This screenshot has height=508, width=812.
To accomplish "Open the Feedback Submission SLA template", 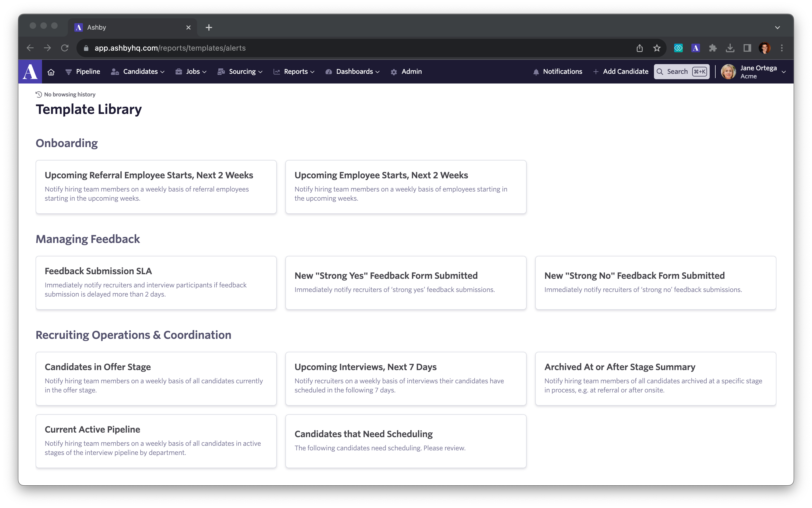I will pyautogui.click(x=156, y=283).
